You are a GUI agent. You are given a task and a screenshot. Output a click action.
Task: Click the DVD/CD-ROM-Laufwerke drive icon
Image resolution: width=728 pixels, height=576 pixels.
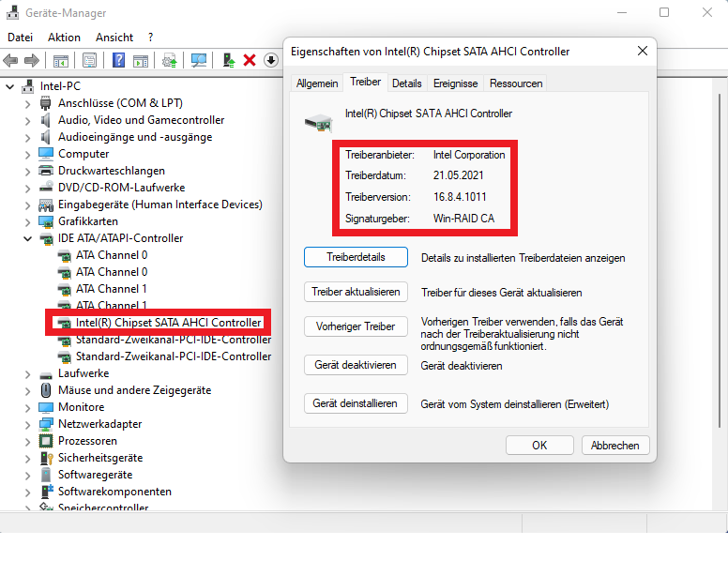pos(45,187)
